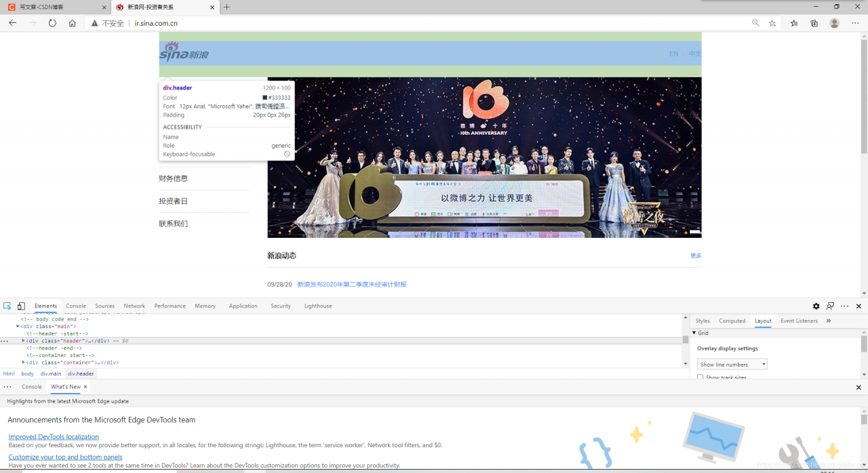Open the Security tab
The width and height of the screenshot is (868, 473).
coord(281,306)
